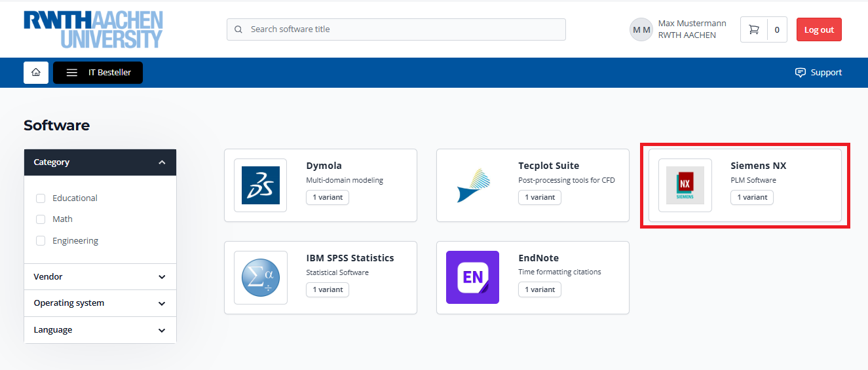This screenshot has height=370, width=868.
Task: Click the home icon button
Action: tap(36, 73)
